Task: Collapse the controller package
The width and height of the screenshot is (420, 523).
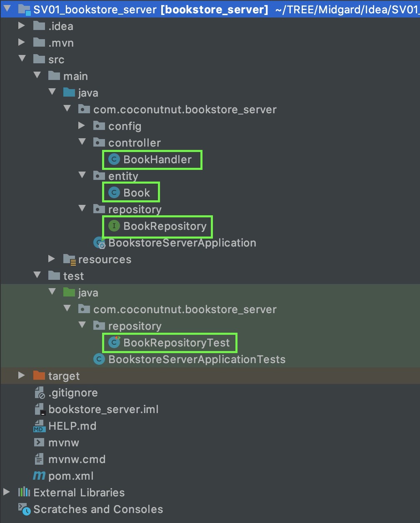Action: pyautogui.click(x=82, y=143)
